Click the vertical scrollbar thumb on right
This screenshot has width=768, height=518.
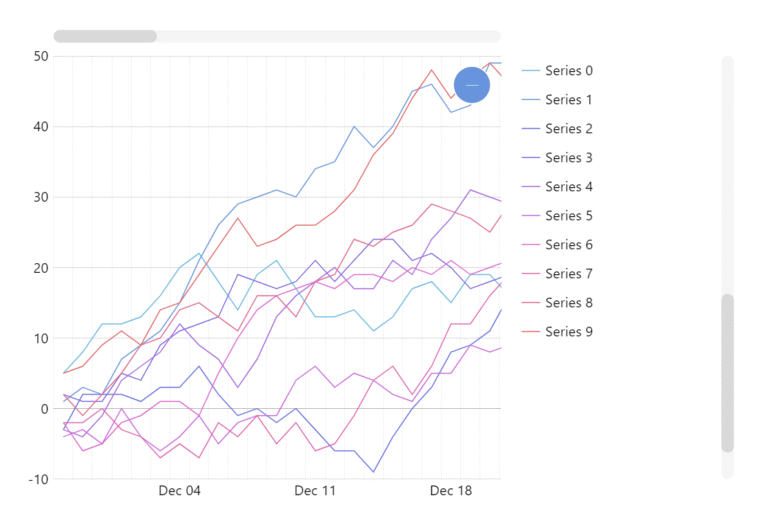[728, 372]
